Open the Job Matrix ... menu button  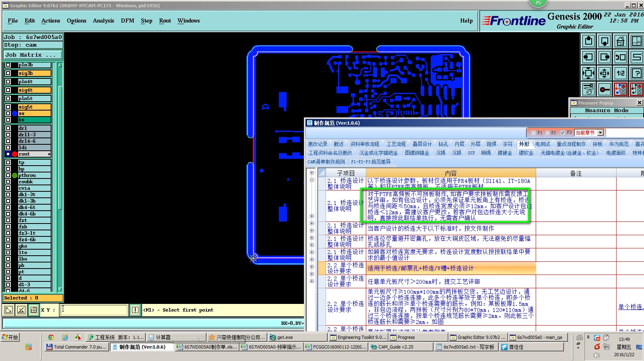coord(33,55)
